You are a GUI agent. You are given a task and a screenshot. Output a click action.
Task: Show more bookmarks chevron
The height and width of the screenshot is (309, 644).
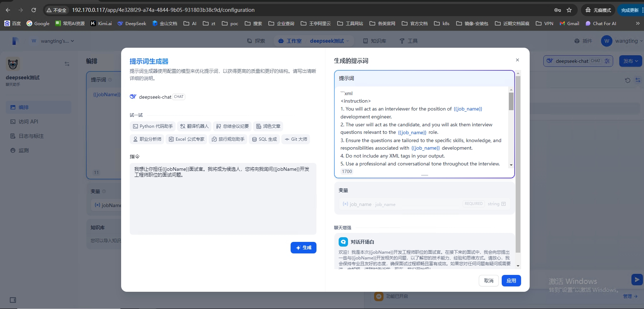tap(638, 23)
